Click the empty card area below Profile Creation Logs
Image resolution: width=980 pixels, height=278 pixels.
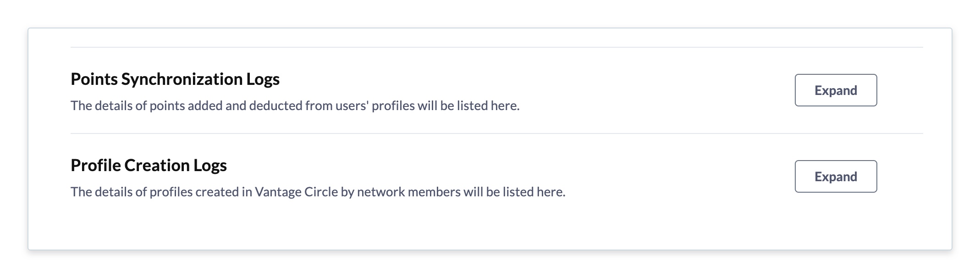(x=490, y=225)
